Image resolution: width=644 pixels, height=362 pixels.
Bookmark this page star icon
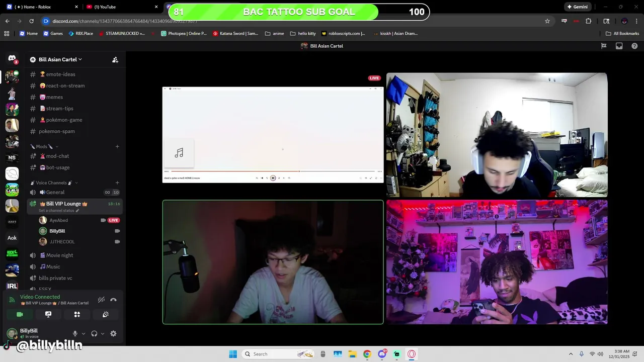click(547, 21)
